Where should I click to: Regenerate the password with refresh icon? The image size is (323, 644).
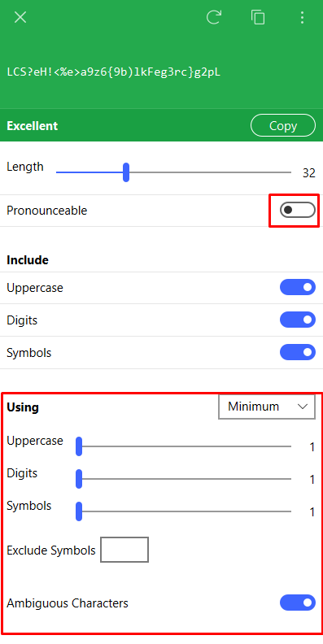[214, 17]
